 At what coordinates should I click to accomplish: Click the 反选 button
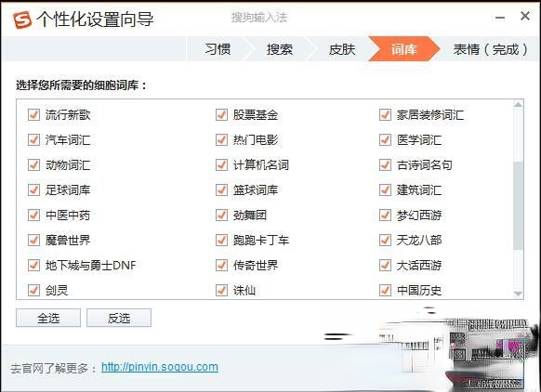coord(119,318)
